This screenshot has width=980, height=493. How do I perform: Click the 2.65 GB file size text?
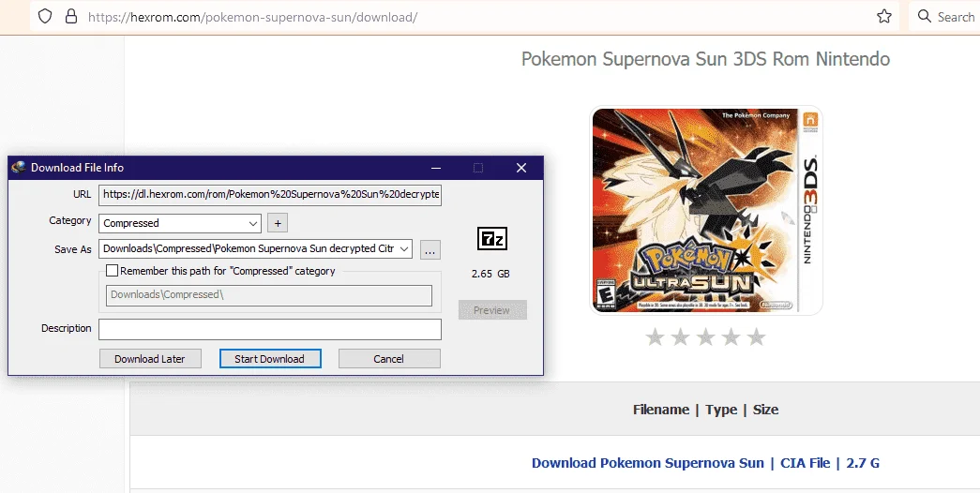490,274
